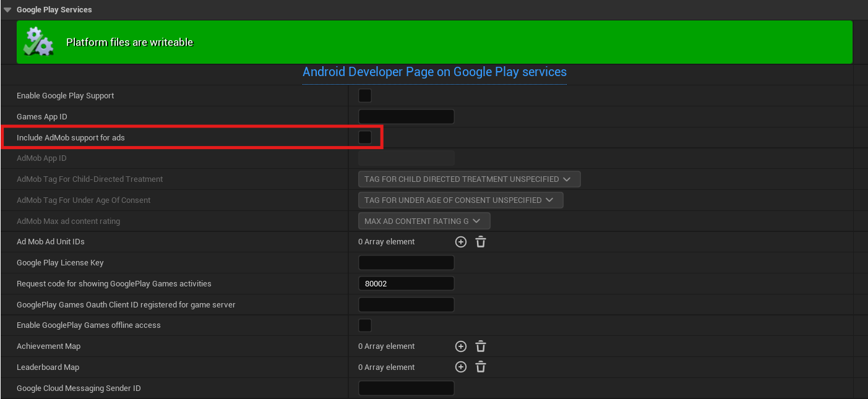Image resolution: width=868 pixels, height=399 pixels.
Task: Click the platform files gear icon
Action: click(38, 41)
